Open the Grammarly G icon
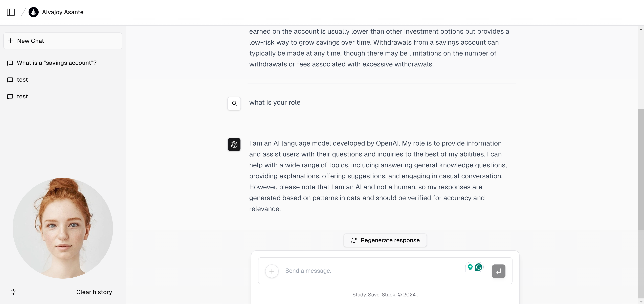Viewport: 644px width, 304px height. pyautogui.click(x=479, y=267)
